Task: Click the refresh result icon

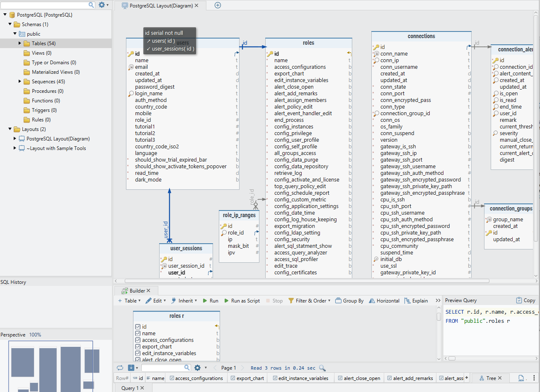Action: tap(120, 368)
